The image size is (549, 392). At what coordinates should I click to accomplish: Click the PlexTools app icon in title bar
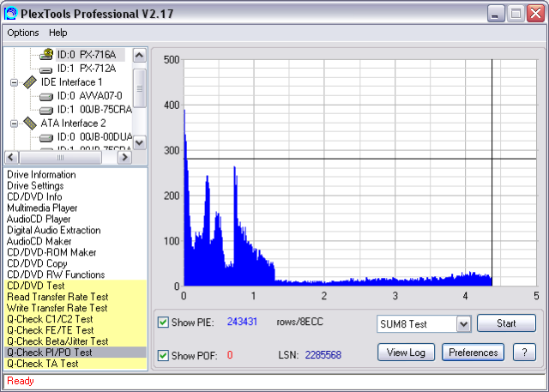[11, 14]
